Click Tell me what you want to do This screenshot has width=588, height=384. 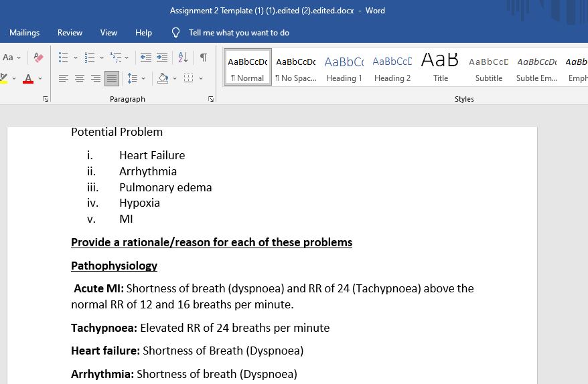pyautogui.click(x=239, y=33)
